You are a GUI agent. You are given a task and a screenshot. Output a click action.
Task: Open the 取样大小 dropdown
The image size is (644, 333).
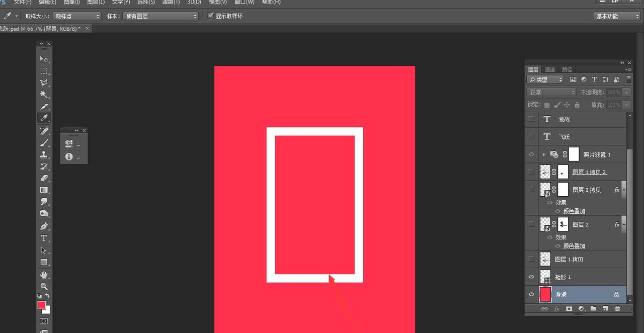[76, 16]
